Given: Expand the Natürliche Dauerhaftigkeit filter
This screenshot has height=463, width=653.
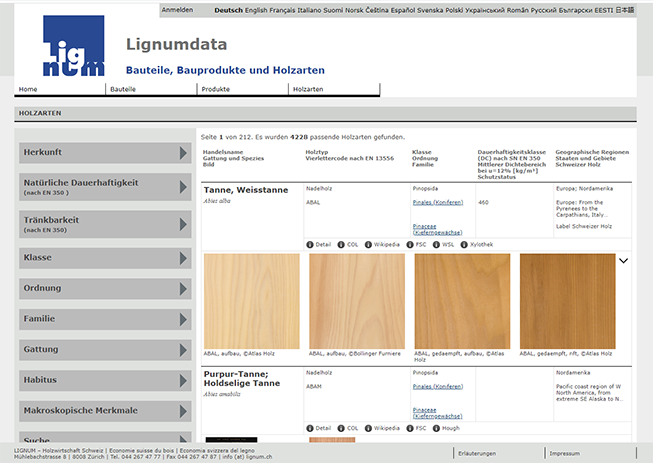Looking at the screenshot, I should (105, 187).
